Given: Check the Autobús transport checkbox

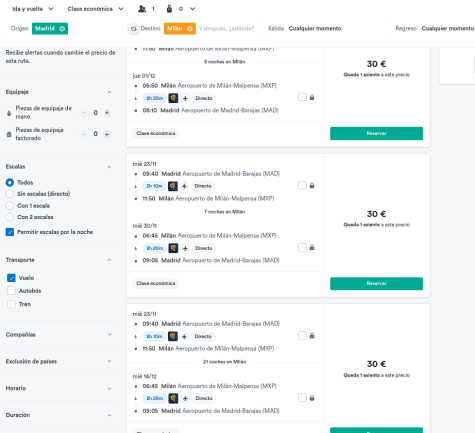Looking at the screenshot, I should pyautogui.click(x=11, y=291).
